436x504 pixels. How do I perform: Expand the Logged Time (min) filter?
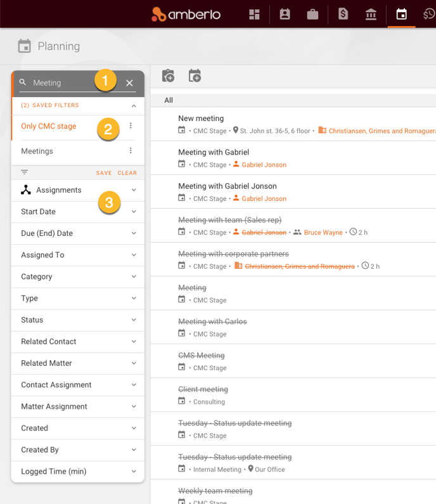[134, 471]
